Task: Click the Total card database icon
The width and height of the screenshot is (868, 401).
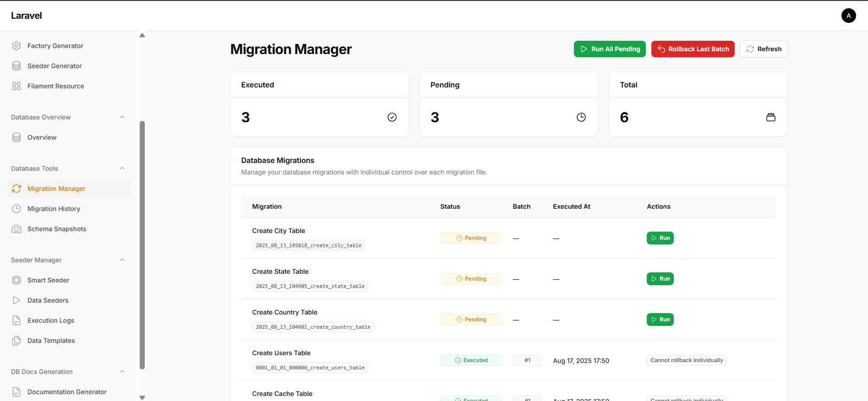Action: pyautogui.click(x=771, y=117)
